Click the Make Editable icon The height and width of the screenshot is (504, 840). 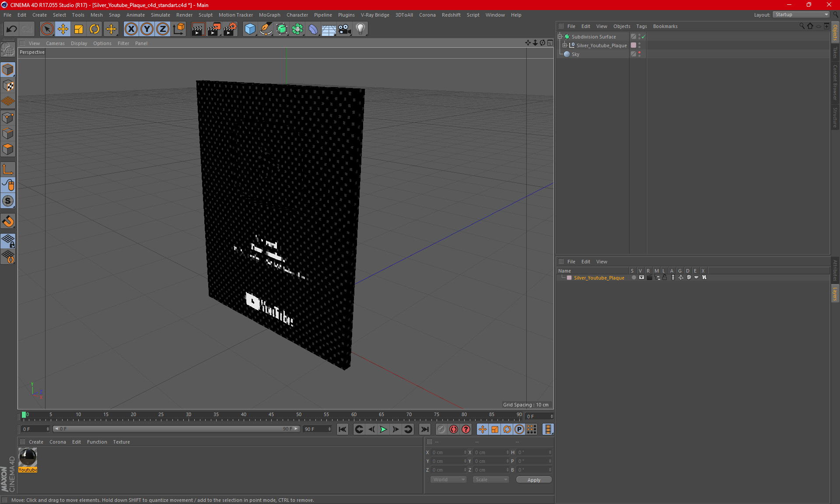(8, 49)
